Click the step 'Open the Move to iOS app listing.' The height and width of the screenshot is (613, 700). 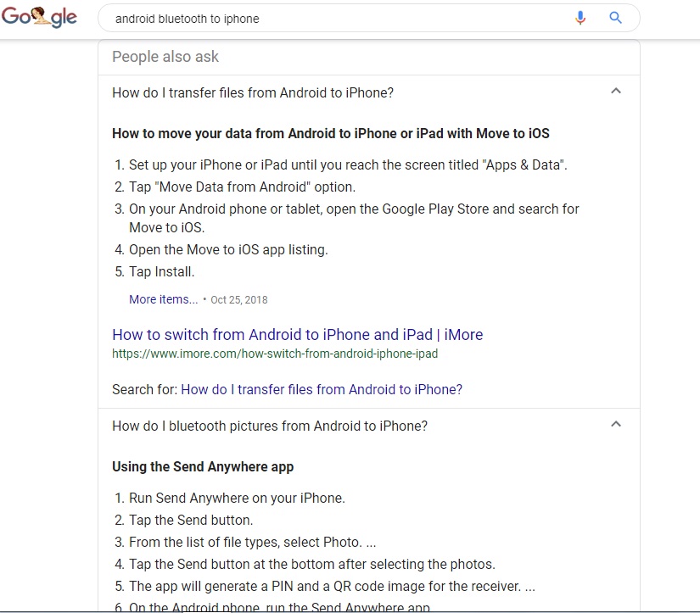pyautogui.click(x=228, y=249)
